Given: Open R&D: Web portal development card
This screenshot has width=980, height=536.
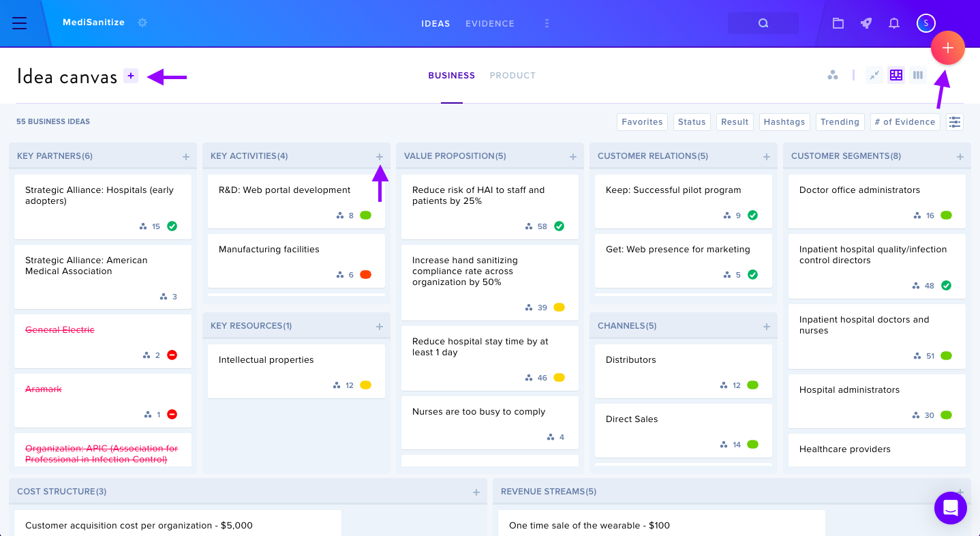Looking at the screenshot, I should (x=296, y=201).
